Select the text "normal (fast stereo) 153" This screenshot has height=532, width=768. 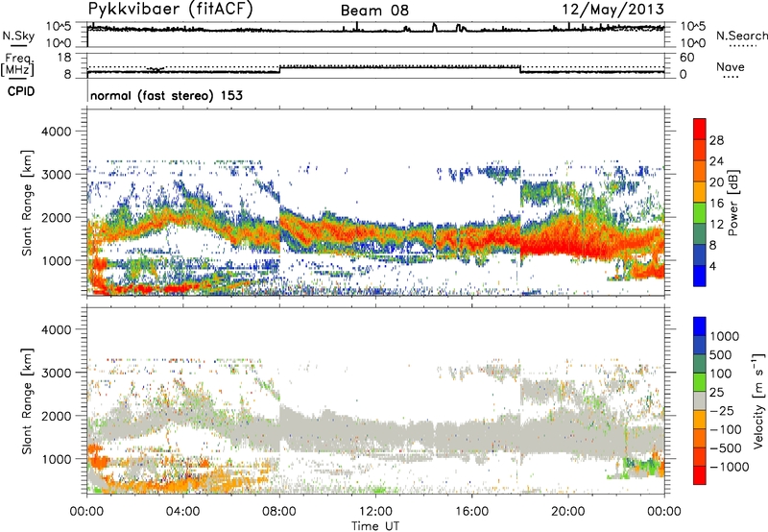166,95
